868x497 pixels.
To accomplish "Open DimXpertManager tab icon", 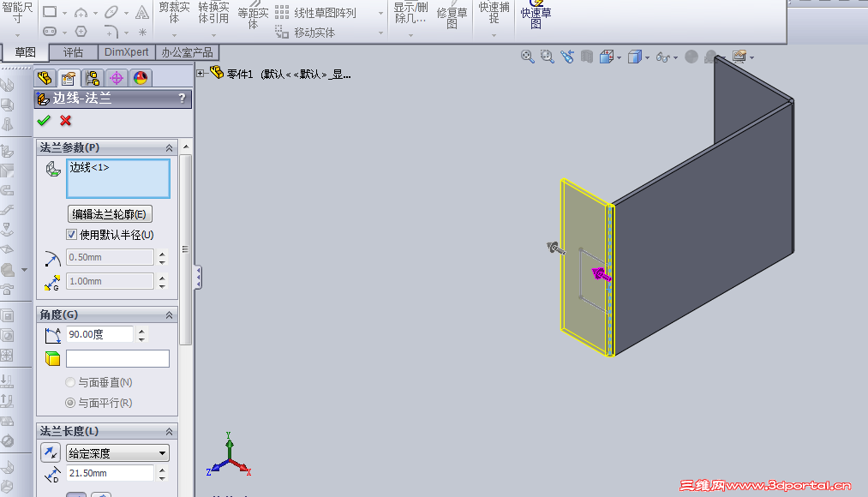I will coord(117,77).
